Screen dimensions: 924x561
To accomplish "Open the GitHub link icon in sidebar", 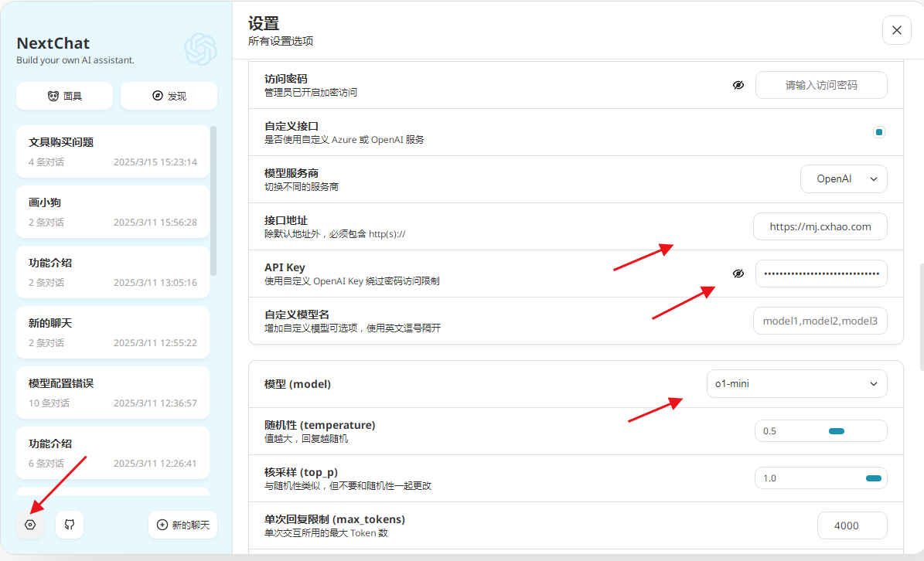I will [x=70, y=525].
